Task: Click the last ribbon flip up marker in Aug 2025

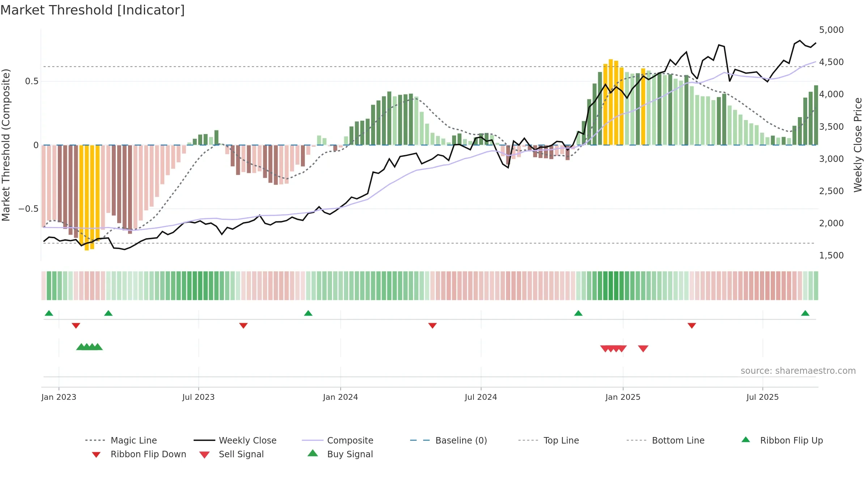Action: tap(805, 313)
